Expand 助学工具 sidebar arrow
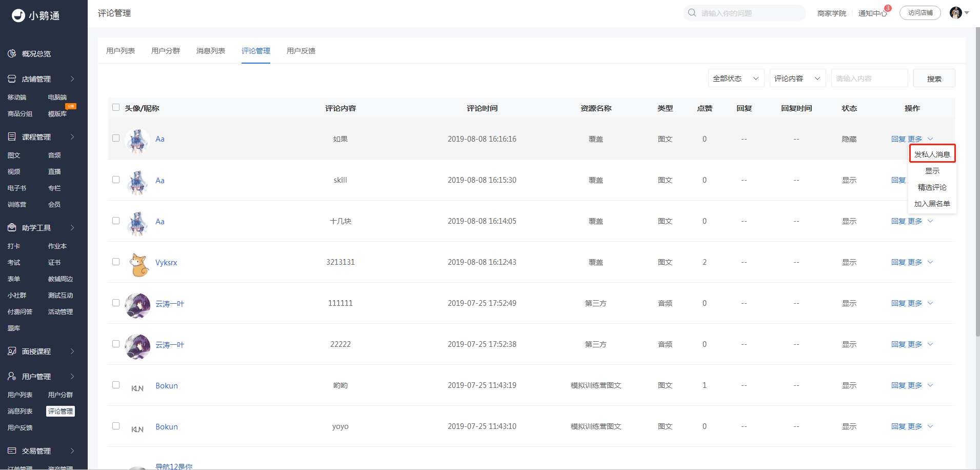 [72, 227]
